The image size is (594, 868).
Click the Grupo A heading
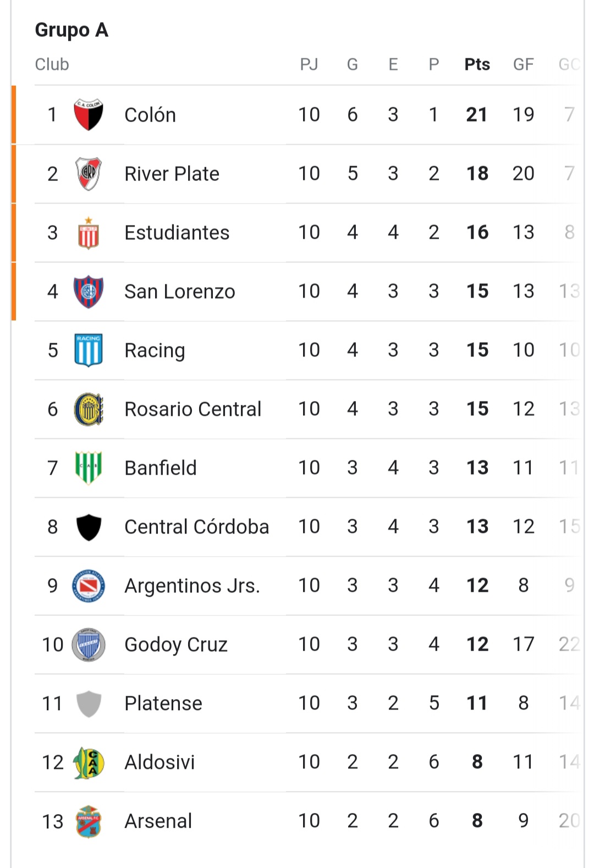click(71, 30)
